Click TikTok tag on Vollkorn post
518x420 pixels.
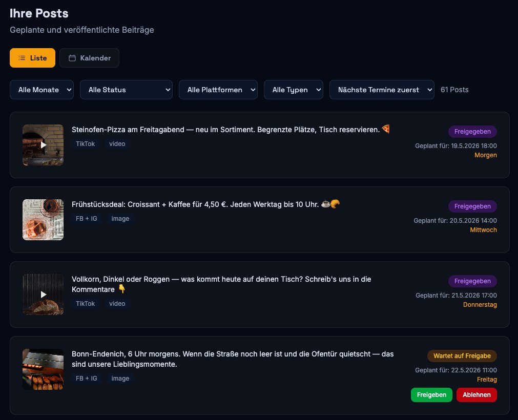click(x=85, y=303)
